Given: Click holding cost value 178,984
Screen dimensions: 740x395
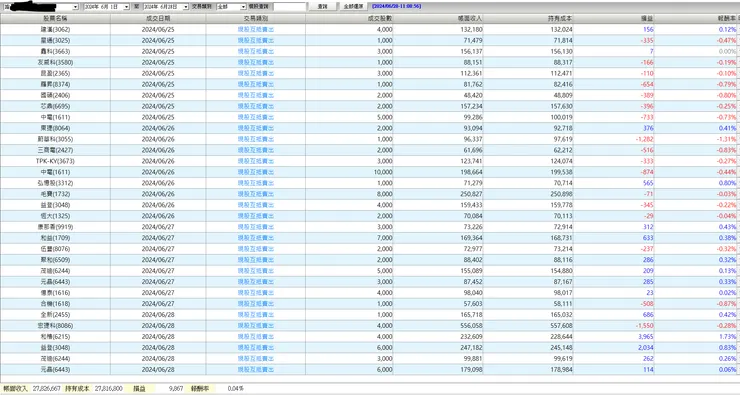Looking at the screenshot, I should pos(561,370).
